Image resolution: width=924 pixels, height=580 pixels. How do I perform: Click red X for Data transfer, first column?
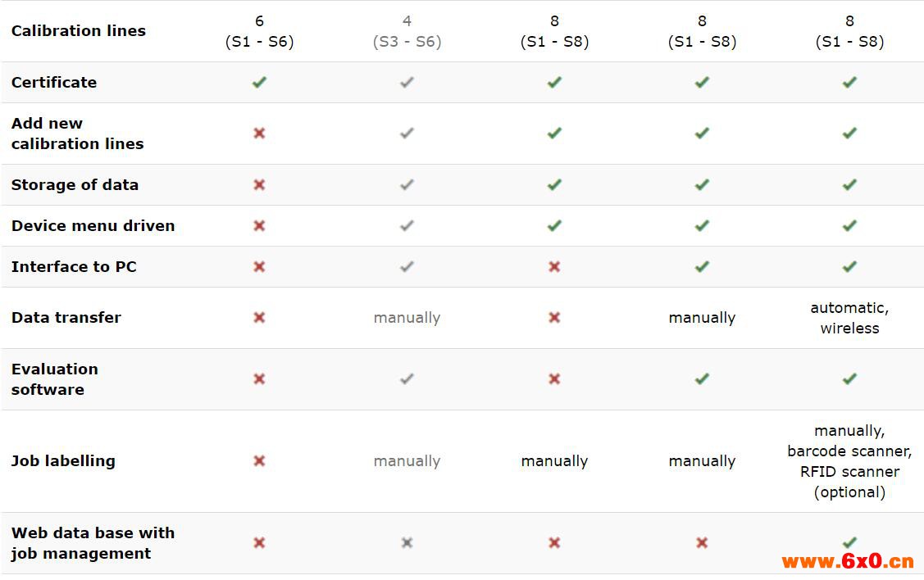point(259,318)
